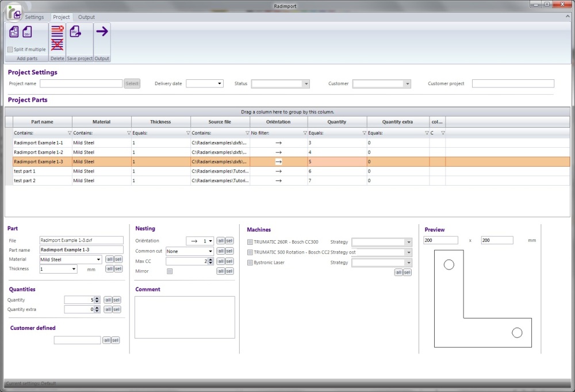Click the Delete selected rows icon
Screen dimensions: 575x392
[x=57, y=30]
